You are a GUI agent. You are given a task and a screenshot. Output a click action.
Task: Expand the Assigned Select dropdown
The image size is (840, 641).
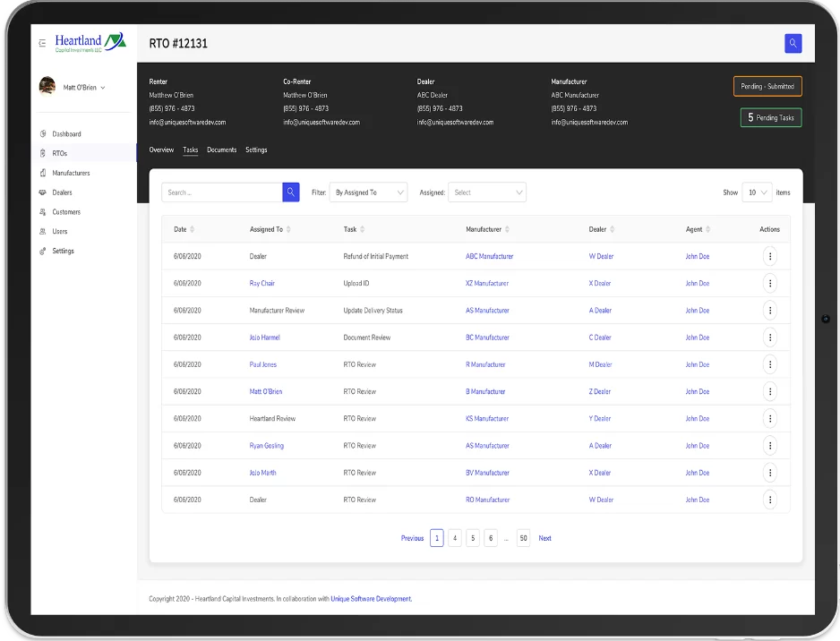point(486,192)
